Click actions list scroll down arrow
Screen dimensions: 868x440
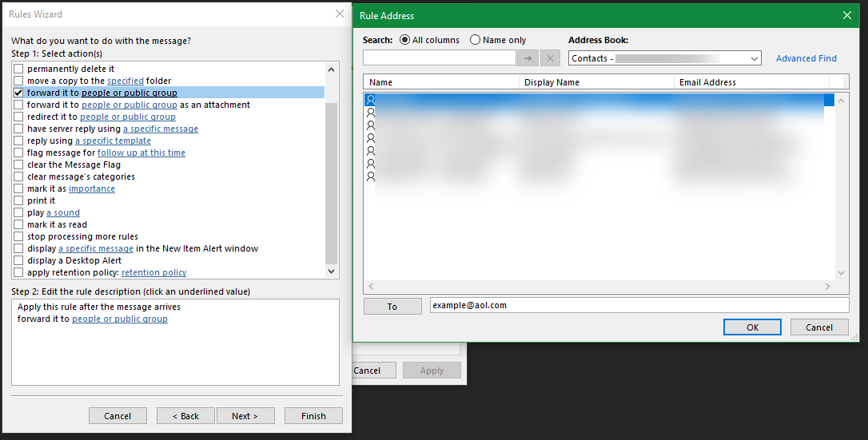tap(331, 271)
